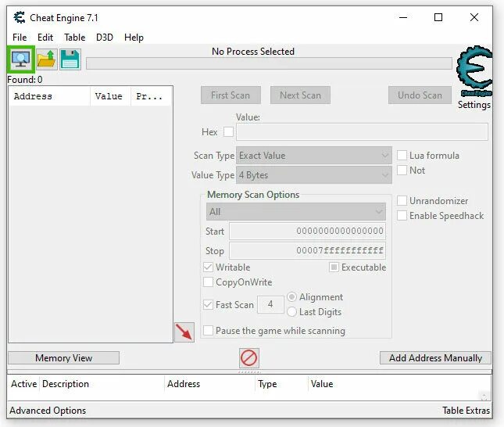
Task: Open Memory View
Action: point(63,358)
